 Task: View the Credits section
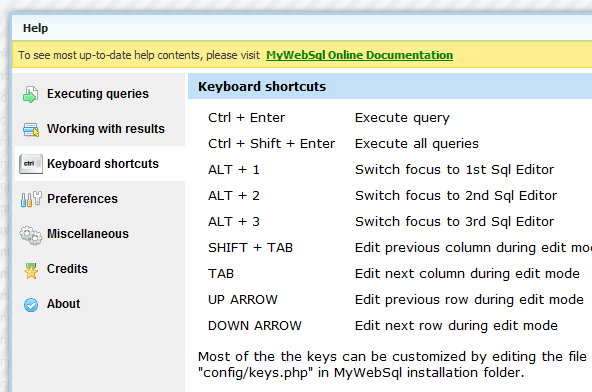pos(67,269)
